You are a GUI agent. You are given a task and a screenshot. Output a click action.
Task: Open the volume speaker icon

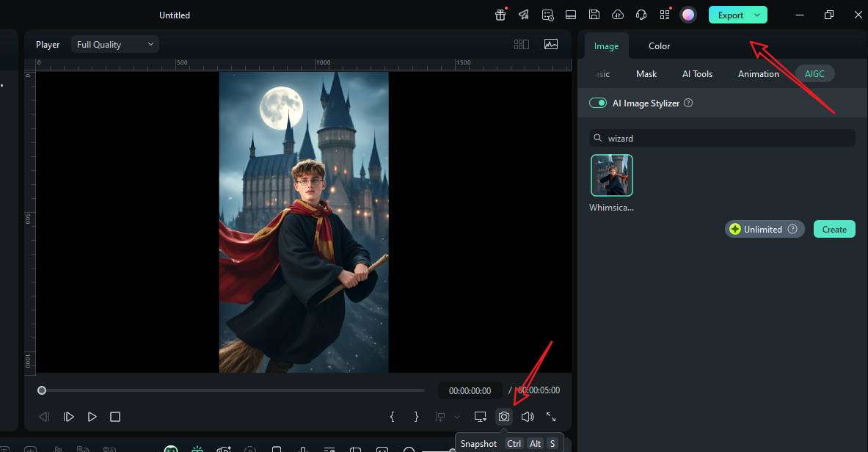528,417
